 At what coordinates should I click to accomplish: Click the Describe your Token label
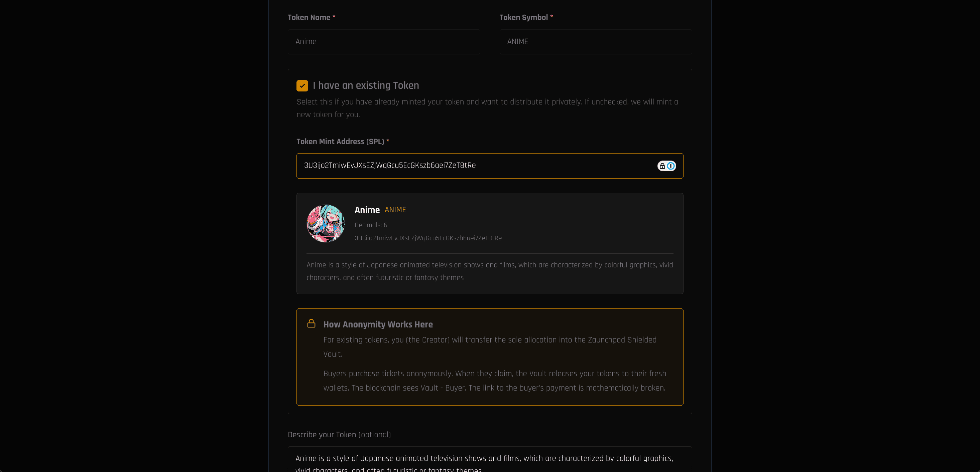339,435
